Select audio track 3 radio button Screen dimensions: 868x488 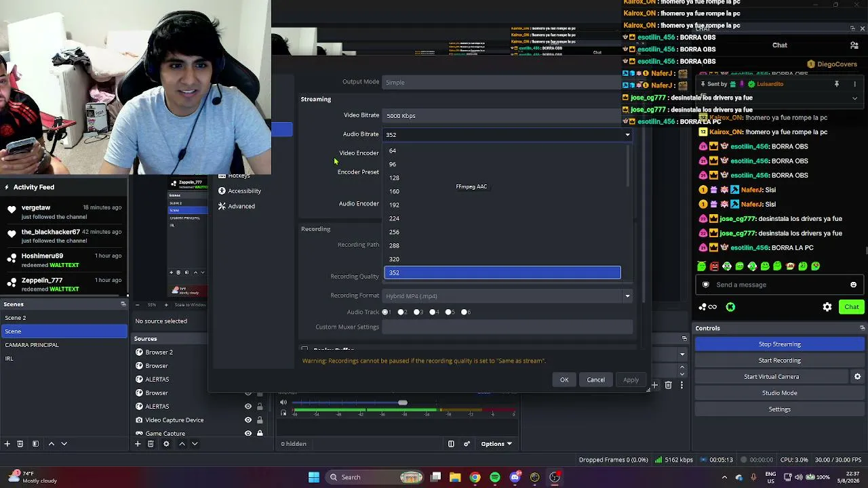point(417,312)
